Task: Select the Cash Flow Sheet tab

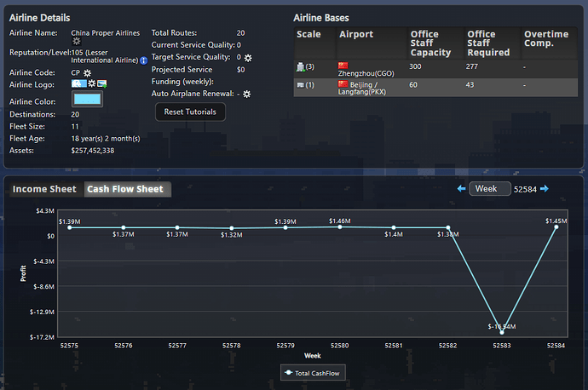Action: tap(128, 189)
